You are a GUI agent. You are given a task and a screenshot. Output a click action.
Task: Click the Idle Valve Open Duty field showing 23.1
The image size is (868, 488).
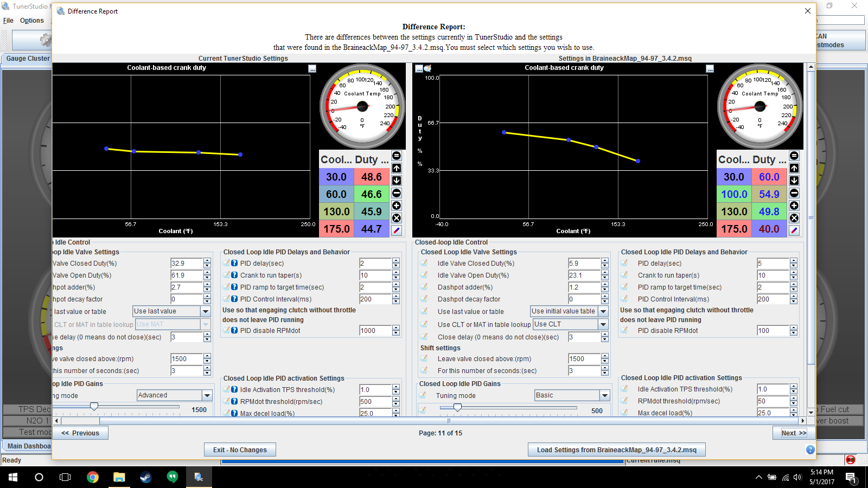(583, 275)
